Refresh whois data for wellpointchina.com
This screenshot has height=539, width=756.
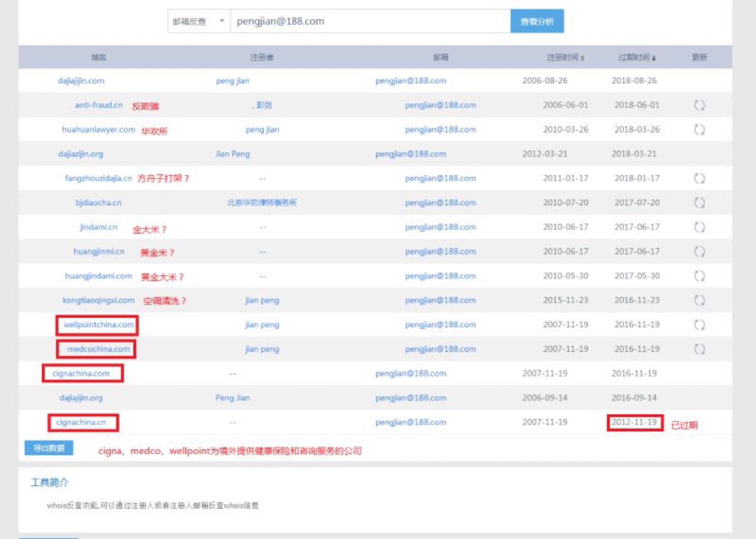(700, 324)
